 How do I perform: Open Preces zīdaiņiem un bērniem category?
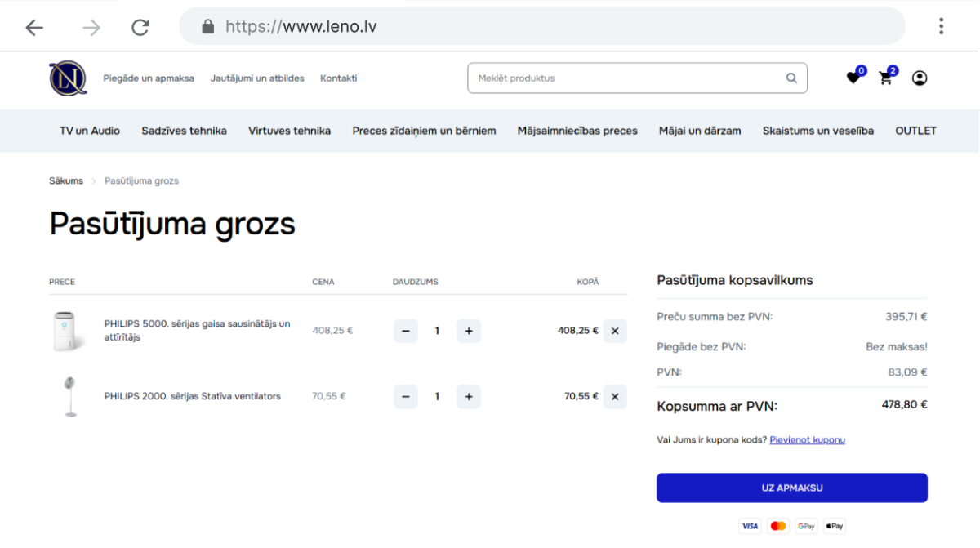424,131
